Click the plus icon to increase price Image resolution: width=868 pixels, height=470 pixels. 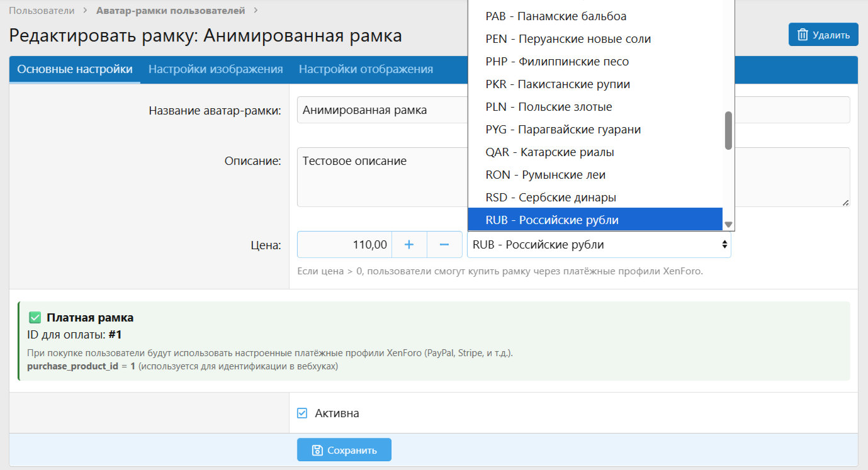click(409, 245)
